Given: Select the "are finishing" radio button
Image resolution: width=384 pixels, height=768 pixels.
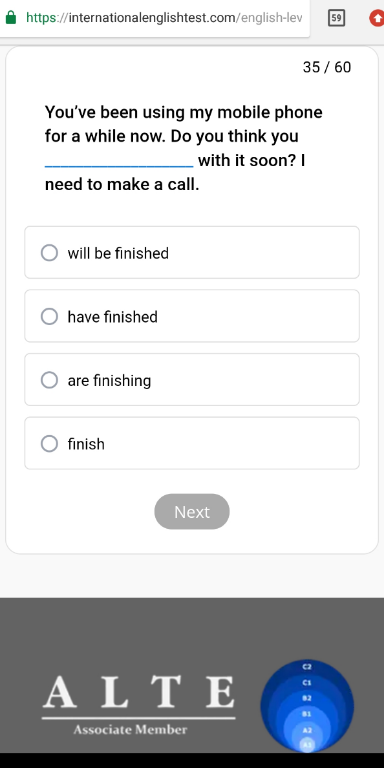Looking at the screenshot, I should pyautogui.click(x=49, y=380).
